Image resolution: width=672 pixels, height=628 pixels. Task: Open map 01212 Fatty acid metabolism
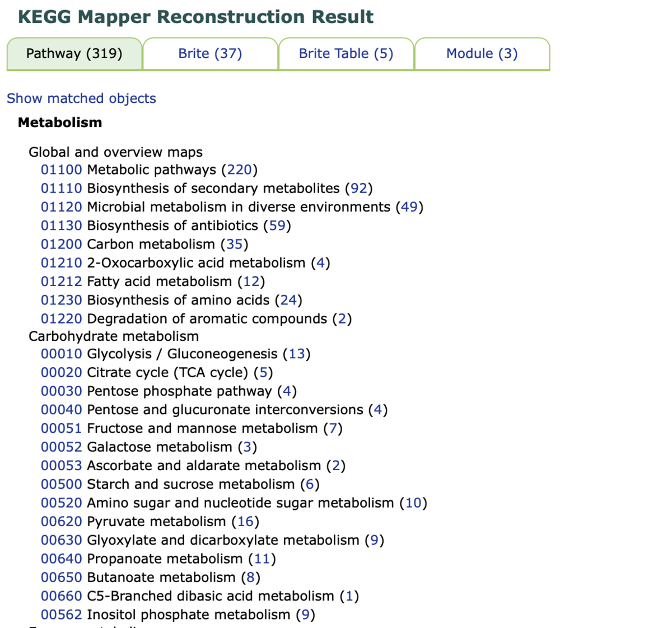click(x=62, y=282)
